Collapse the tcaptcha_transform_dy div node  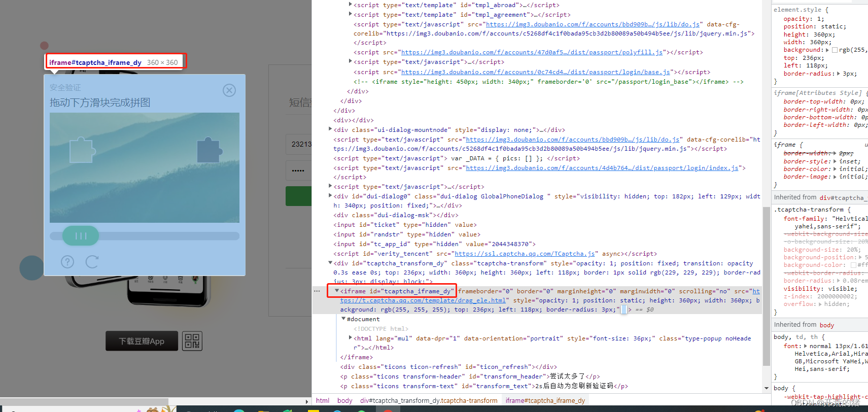coord(330,263)
